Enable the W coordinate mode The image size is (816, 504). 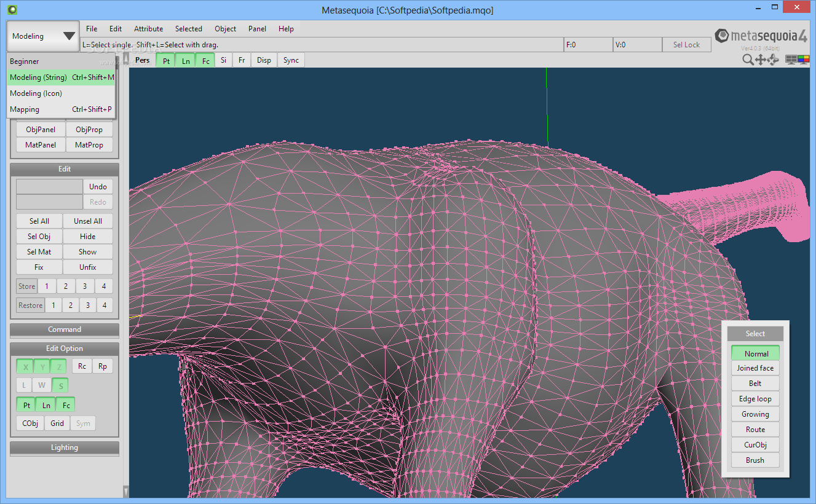point(42,385)
